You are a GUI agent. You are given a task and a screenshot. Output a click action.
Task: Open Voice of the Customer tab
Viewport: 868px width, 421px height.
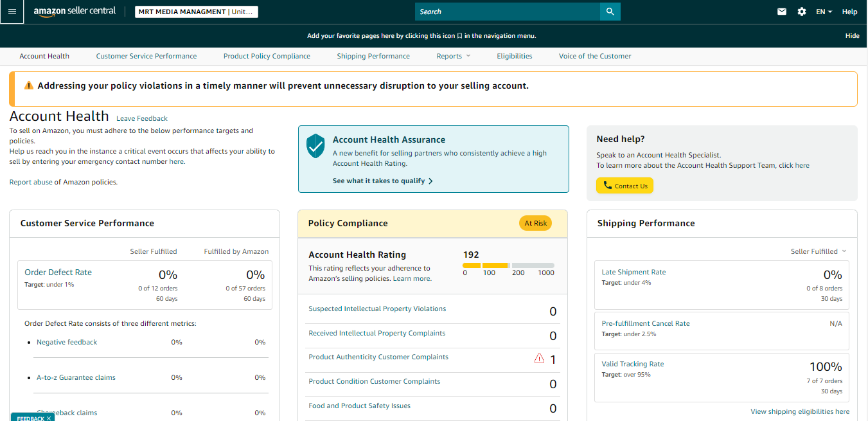point(595,56)
